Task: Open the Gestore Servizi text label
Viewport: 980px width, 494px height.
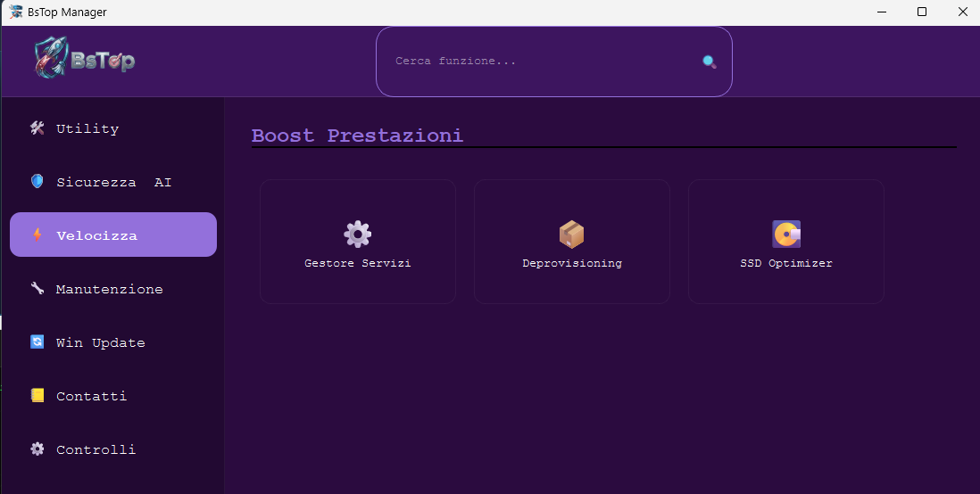Action: point(357,264)
